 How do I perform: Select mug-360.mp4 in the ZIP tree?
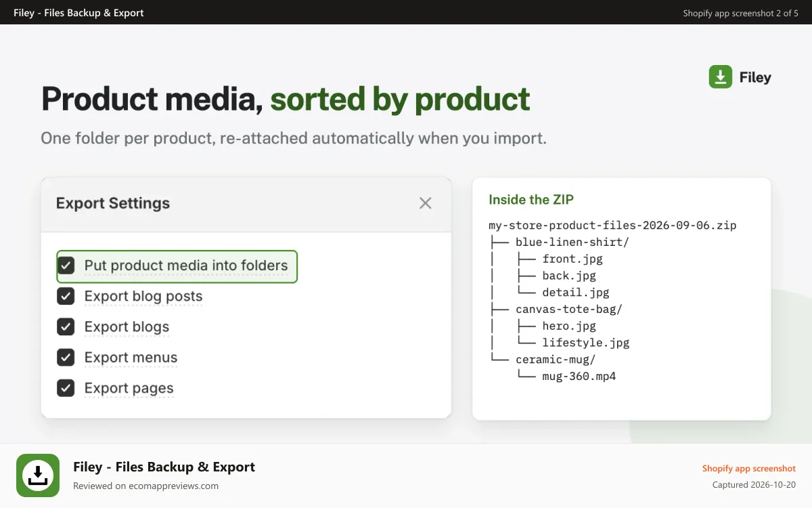[579, 376]
